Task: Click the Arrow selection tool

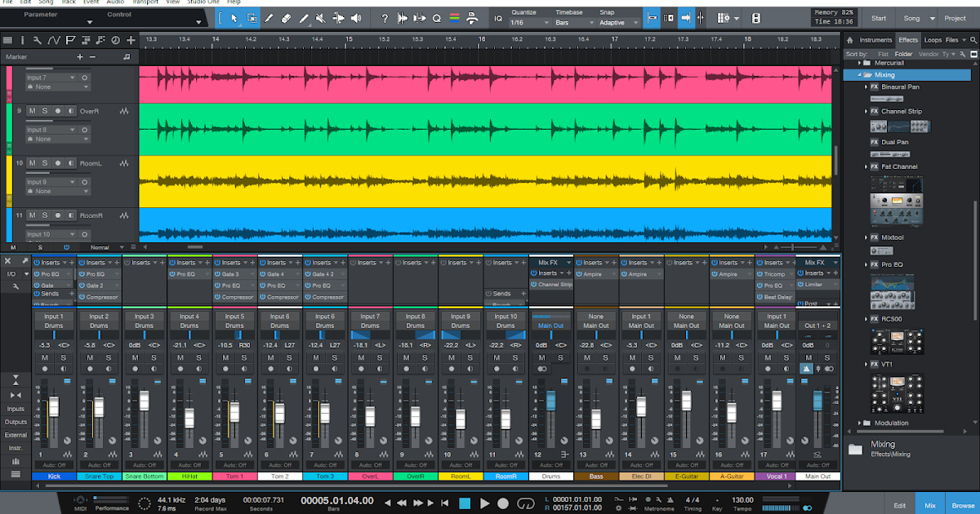Action: click(234, 17)
